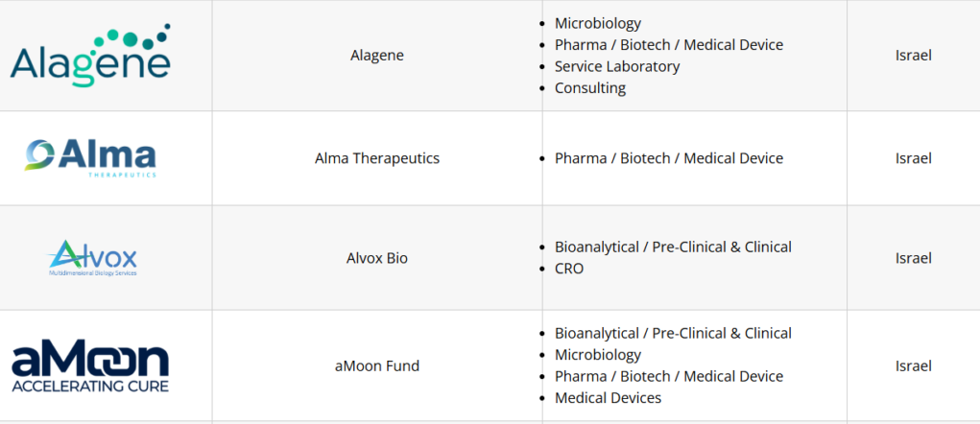Image resolution: width=980 pixels, height=424 pixels.
Task: Click the Alvox Bio logo
Action: click(x=93, y=258)
